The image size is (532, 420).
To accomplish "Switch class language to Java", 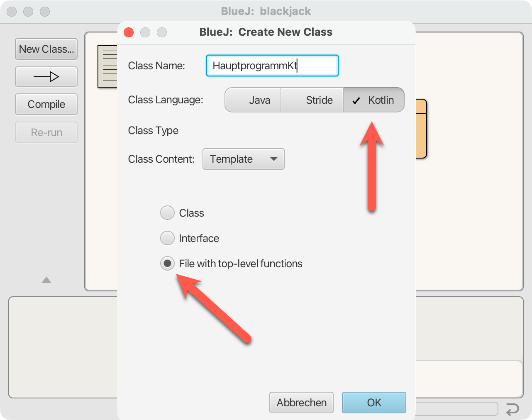I will click(x=253, y=100).
